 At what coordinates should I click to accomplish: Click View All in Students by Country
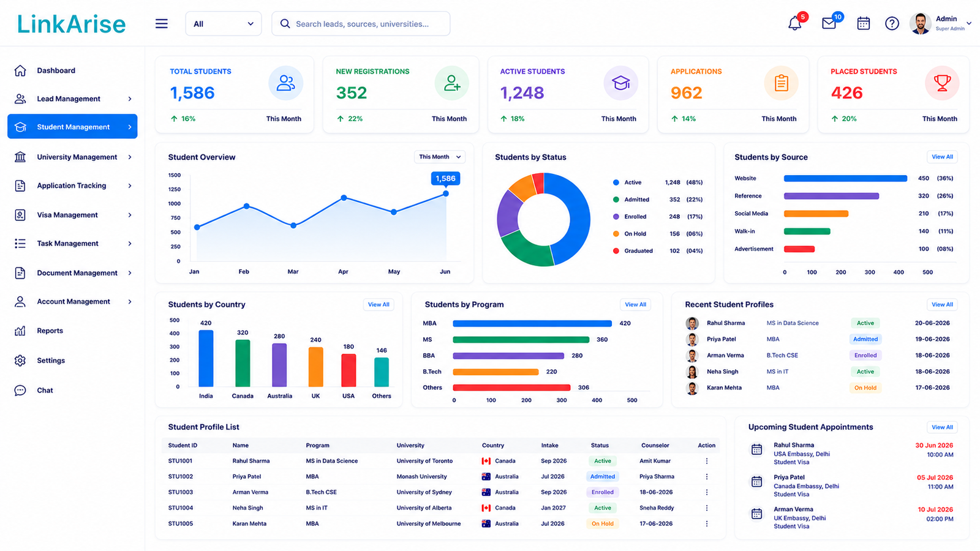click(x=379, y=304)
